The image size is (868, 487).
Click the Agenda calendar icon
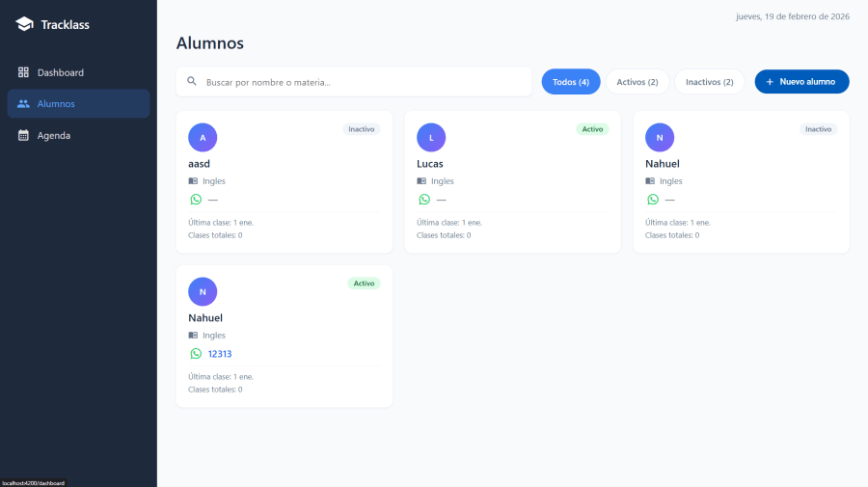coord(23,135)
